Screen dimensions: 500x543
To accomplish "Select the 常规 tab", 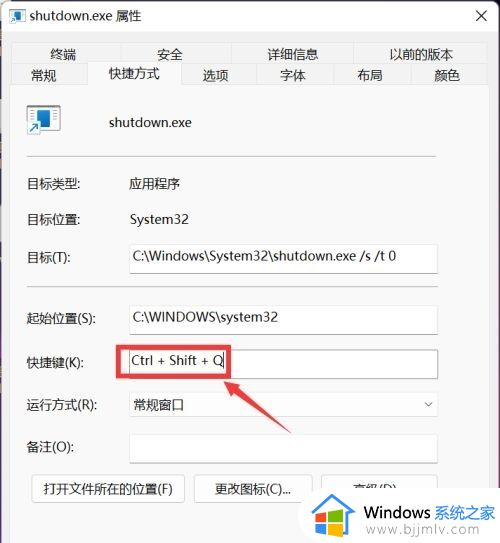I will [x=44, y=75].
